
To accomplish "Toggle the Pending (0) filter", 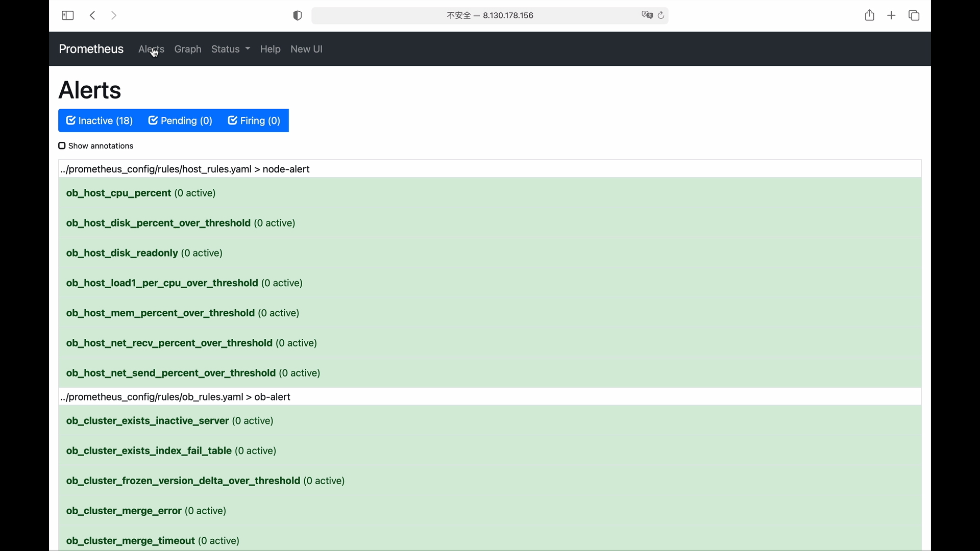I will [180, 121].
